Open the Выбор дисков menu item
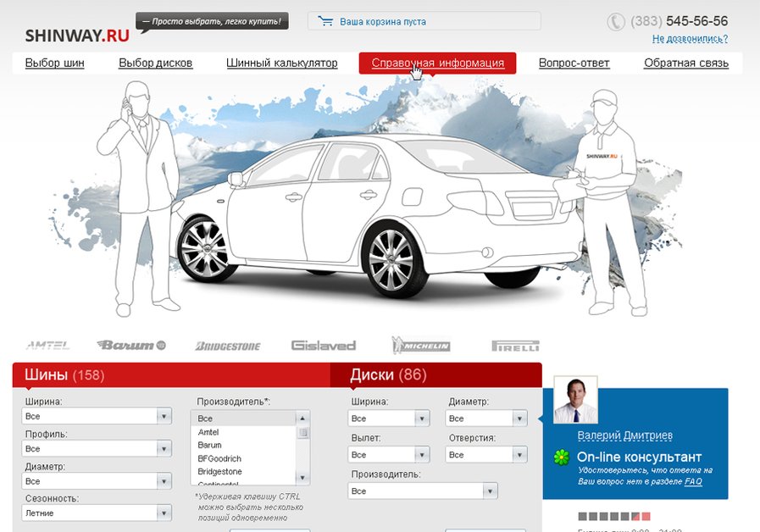 click(x=158, y=63)
